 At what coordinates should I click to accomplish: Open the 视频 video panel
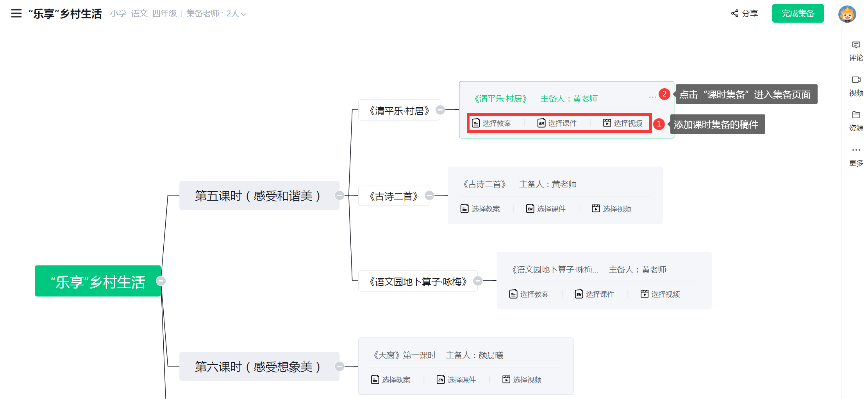pyautogui.click(x=856, y=86)
